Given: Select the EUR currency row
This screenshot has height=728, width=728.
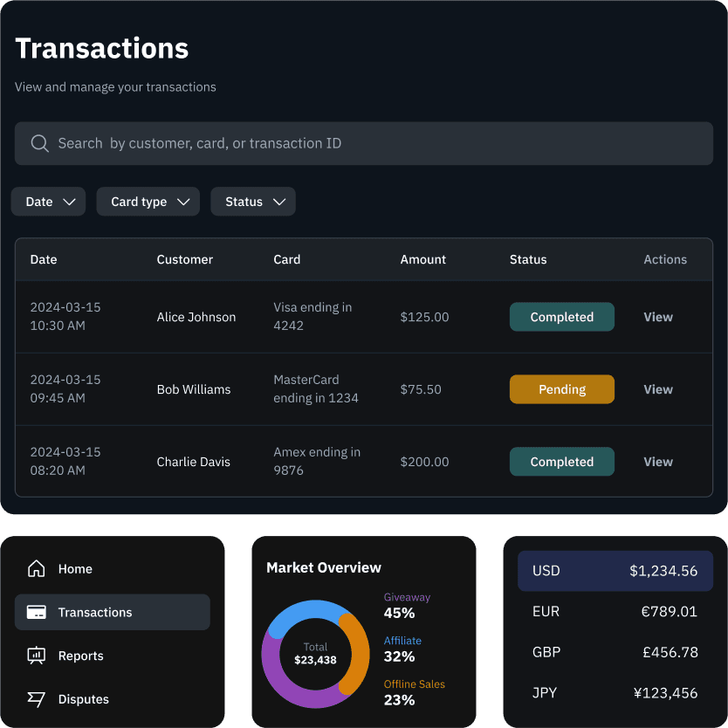Looking at the screenshot, I should pos(615,611).
